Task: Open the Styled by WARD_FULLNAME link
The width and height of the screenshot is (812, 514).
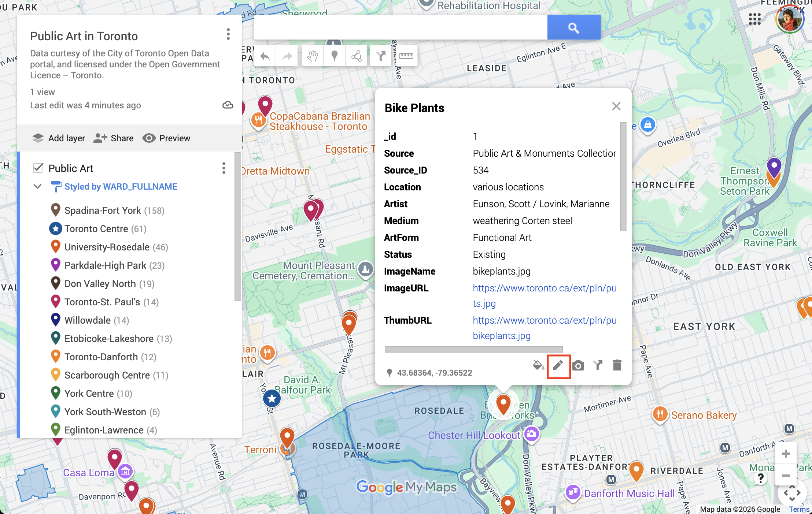Action: 121,186
